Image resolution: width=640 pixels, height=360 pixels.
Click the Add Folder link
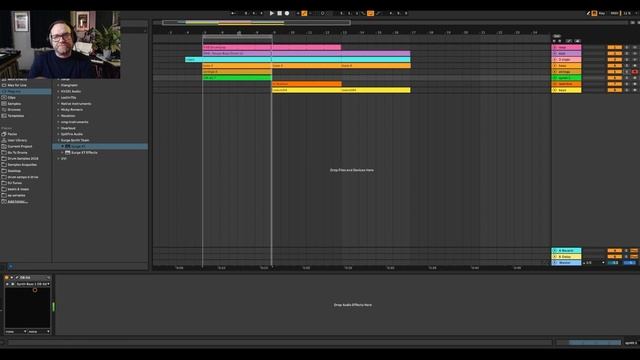pyautogui.click(x=18, y=202)
